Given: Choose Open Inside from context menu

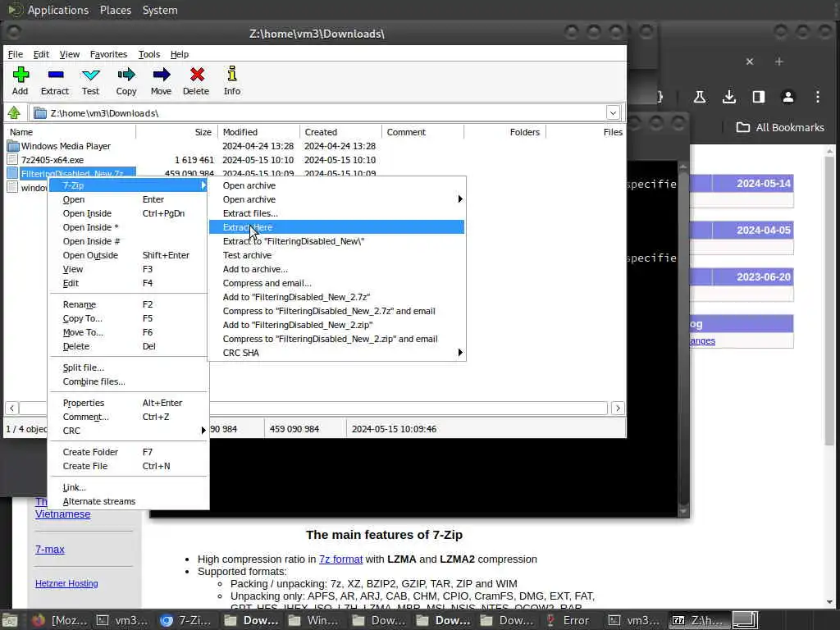Looking at the screenshot, I should (127, 213).
